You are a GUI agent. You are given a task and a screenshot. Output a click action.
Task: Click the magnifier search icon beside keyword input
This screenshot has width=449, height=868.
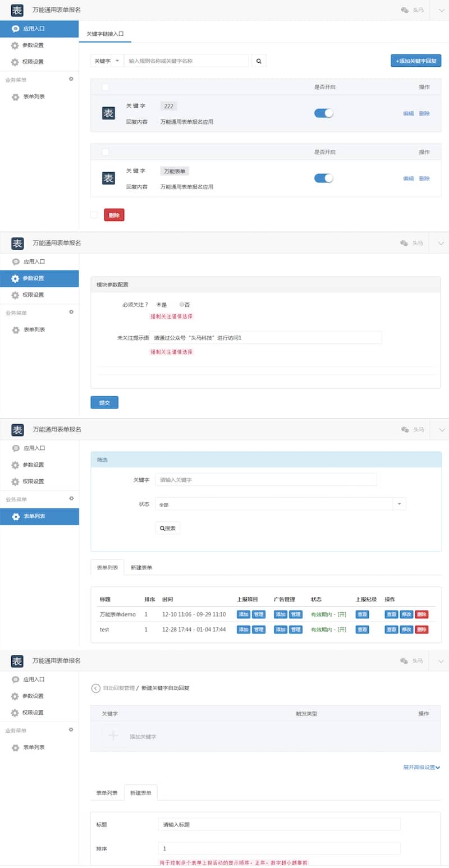[x=258, y=61]
